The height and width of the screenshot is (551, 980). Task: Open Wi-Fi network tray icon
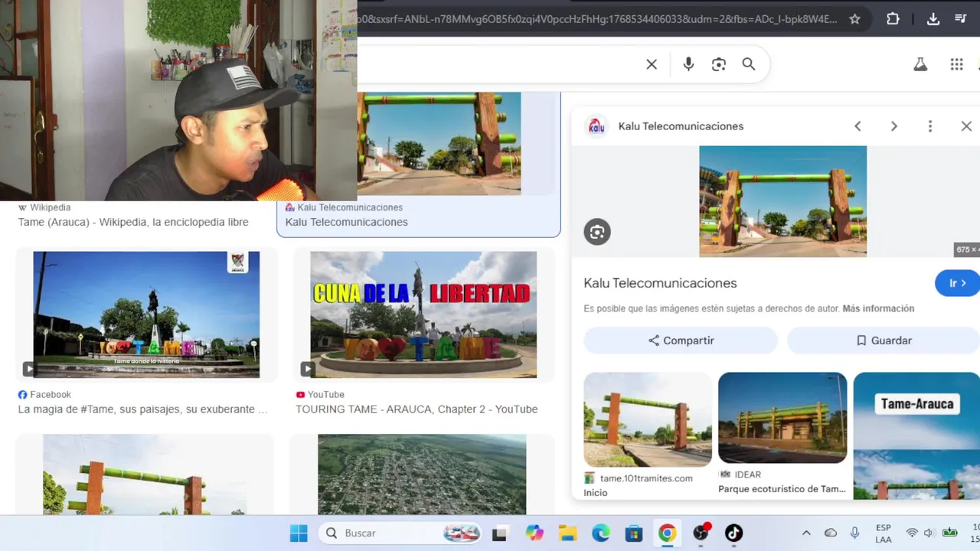[x=912, y=533]
